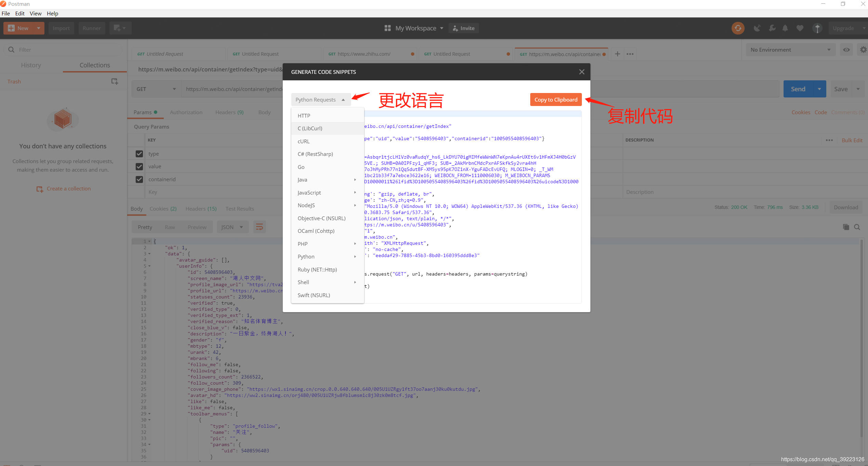Toggle the type param checkbox
868x466 pixels.
pos(139,154)
